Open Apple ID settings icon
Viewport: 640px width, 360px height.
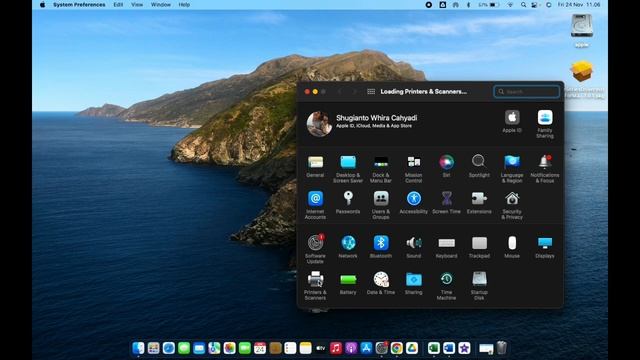click(512, 118)
